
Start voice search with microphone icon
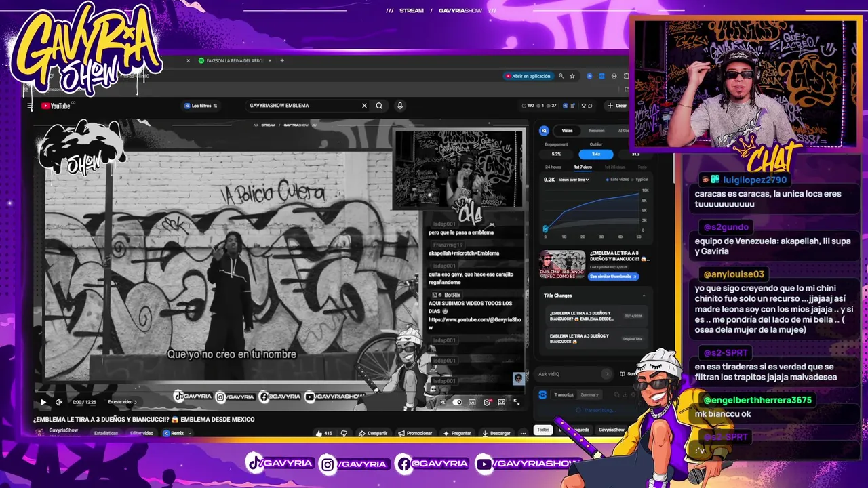[x=400, y=106]
